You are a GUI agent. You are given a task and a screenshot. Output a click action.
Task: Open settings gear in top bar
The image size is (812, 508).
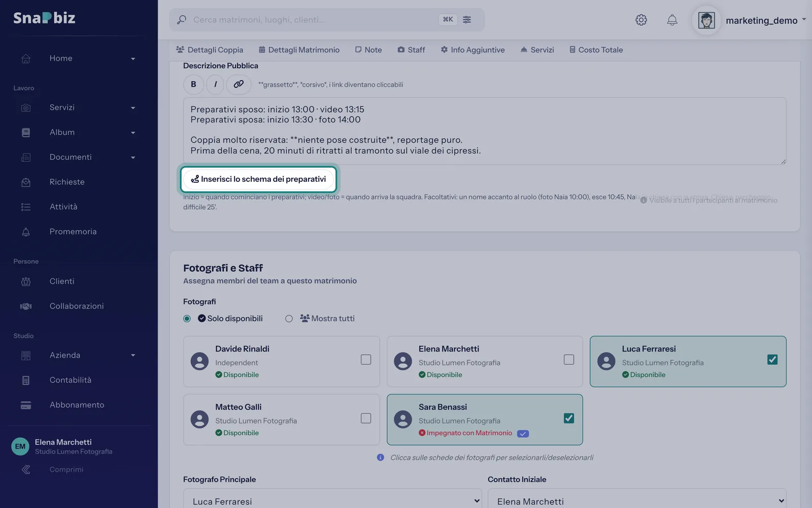click(x=641, y=20)
